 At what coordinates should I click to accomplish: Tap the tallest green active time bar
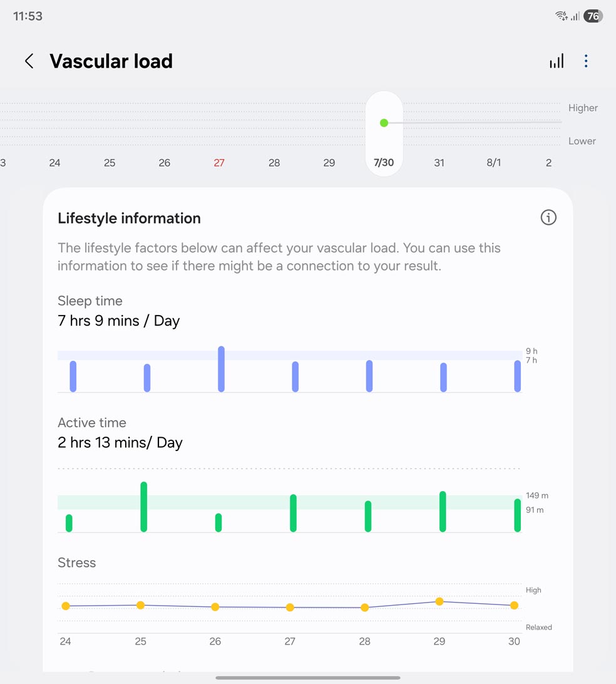(144, 507)
